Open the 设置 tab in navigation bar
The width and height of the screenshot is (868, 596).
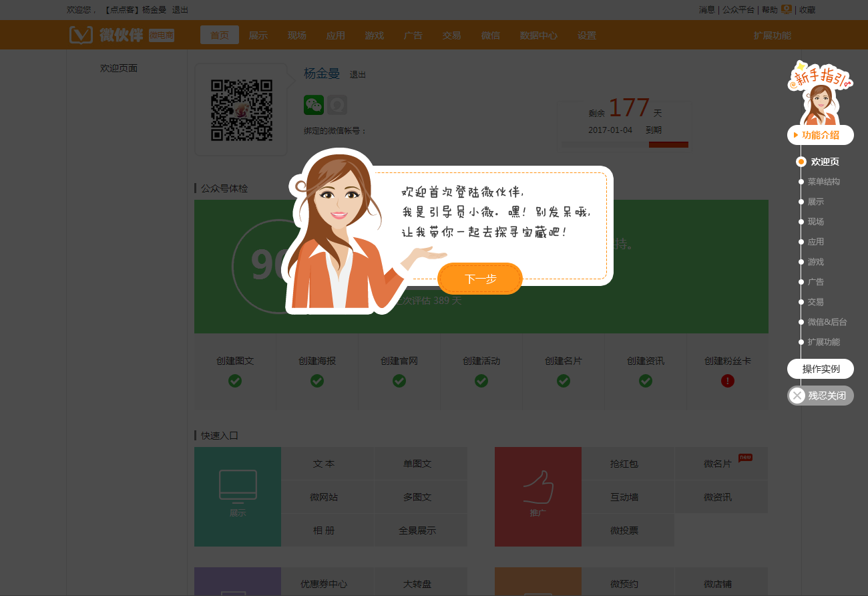(587, 35)
